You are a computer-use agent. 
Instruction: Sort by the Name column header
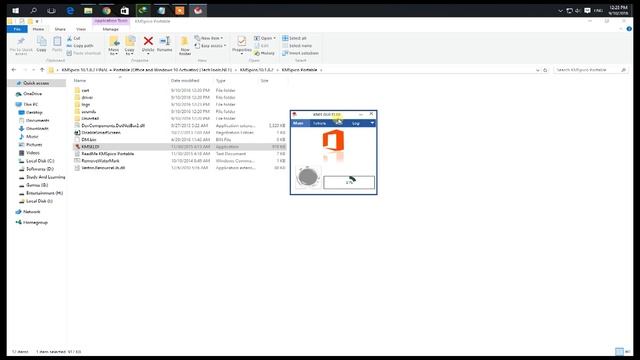[x=80, y=81]
